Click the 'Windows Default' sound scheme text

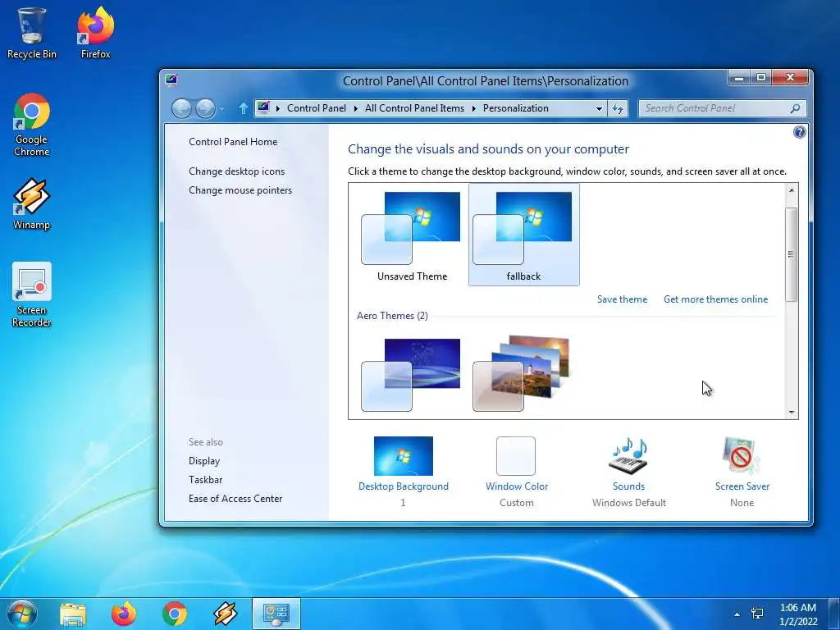[x=629, y=503]
